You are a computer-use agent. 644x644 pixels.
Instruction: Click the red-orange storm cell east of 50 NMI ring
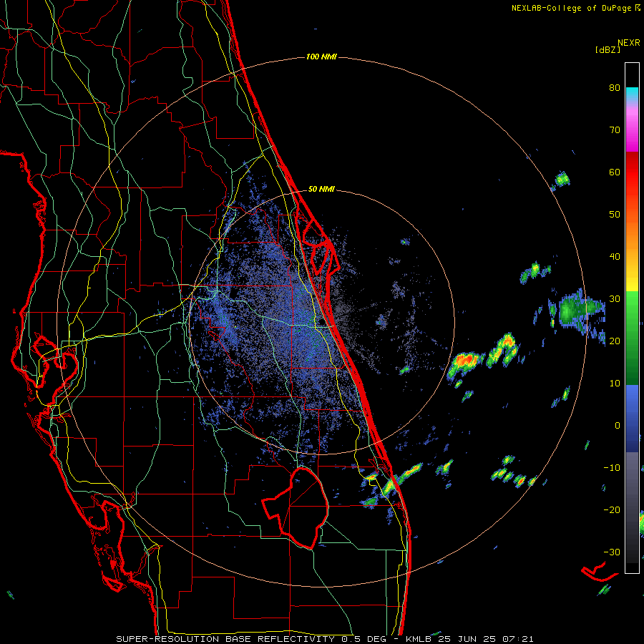(x=466, y=364)
